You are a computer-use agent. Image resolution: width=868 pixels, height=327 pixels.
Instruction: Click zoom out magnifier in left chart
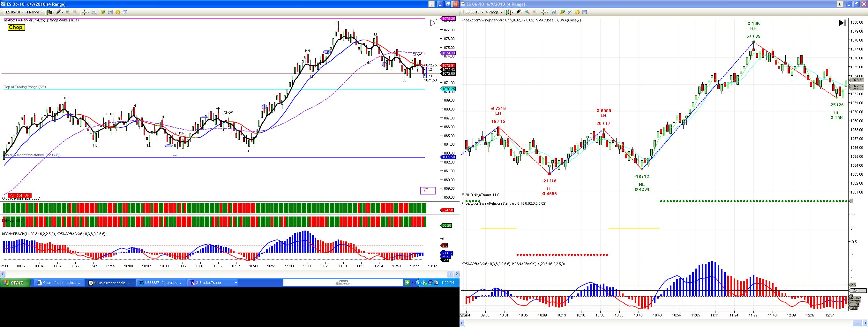[75, 12]
